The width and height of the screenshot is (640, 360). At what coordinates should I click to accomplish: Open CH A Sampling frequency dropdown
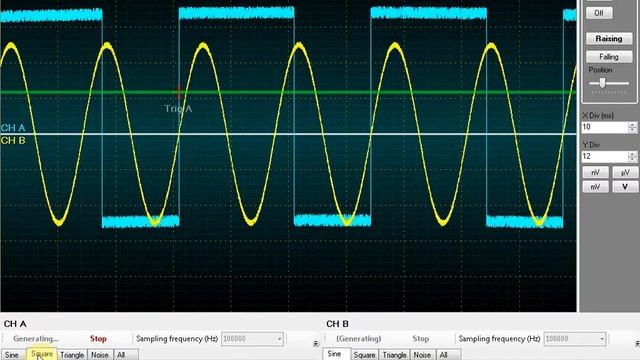click(279, 339)
